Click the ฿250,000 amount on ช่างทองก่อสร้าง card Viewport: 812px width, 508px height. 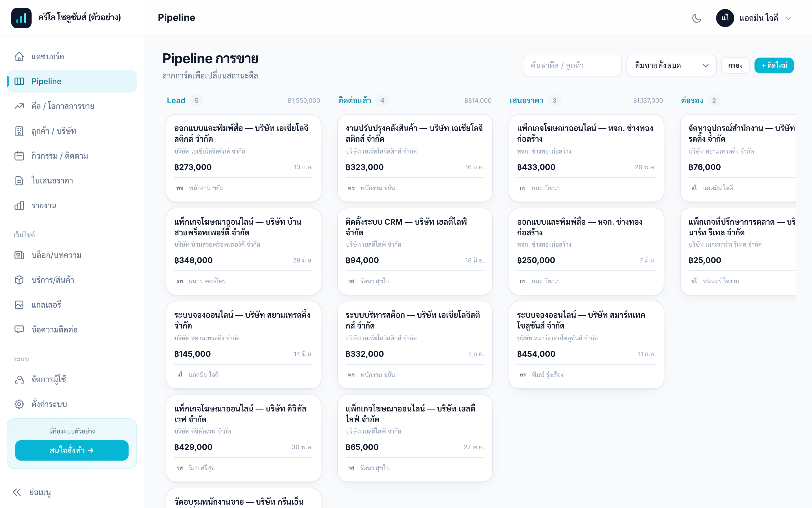[536, 260]
